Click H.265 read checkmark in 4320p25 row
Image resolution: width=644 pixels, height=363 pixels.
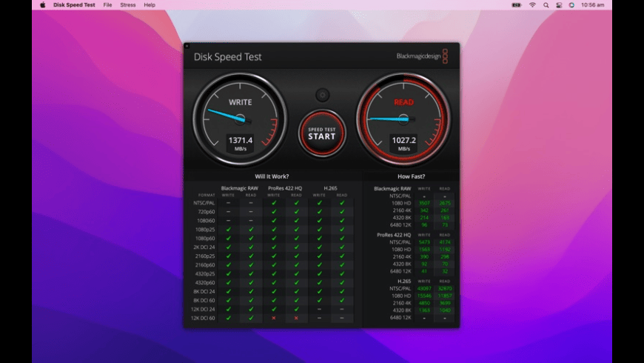tap(342, 274)
